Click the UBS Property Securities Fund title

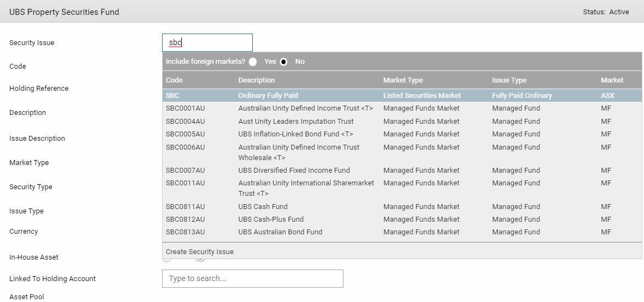point(64,12)
